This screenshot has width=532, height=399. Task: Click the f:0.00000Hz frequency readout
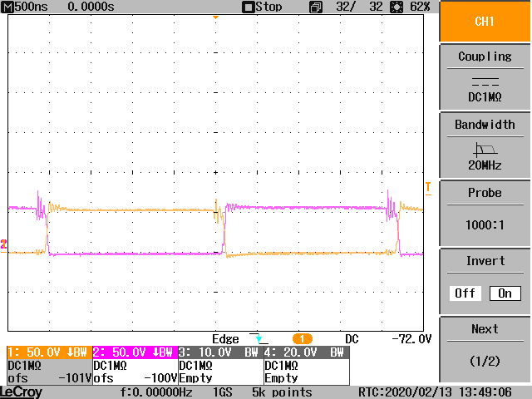[156, 392]
